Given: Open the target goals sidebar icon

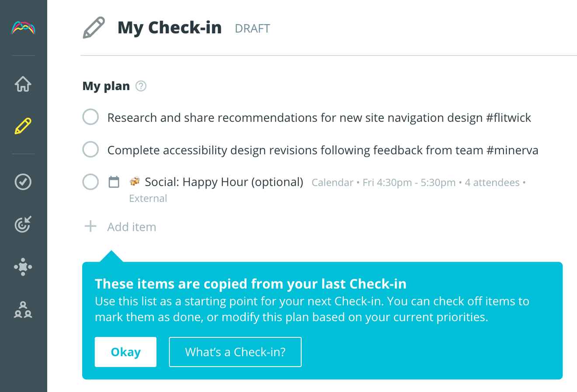Looking at the screenshot, I should click(x=23, y=224).
